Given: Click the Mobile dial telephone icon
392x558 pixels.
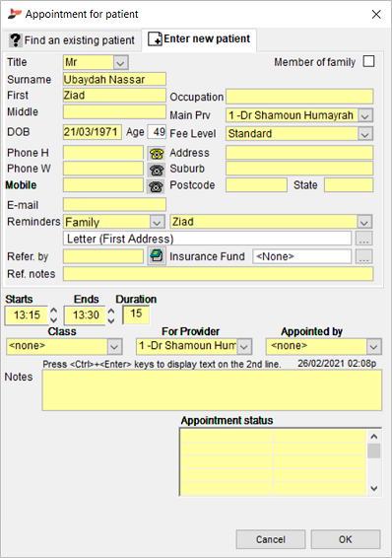Looking at the screenshot, I should tap(157, 186).
